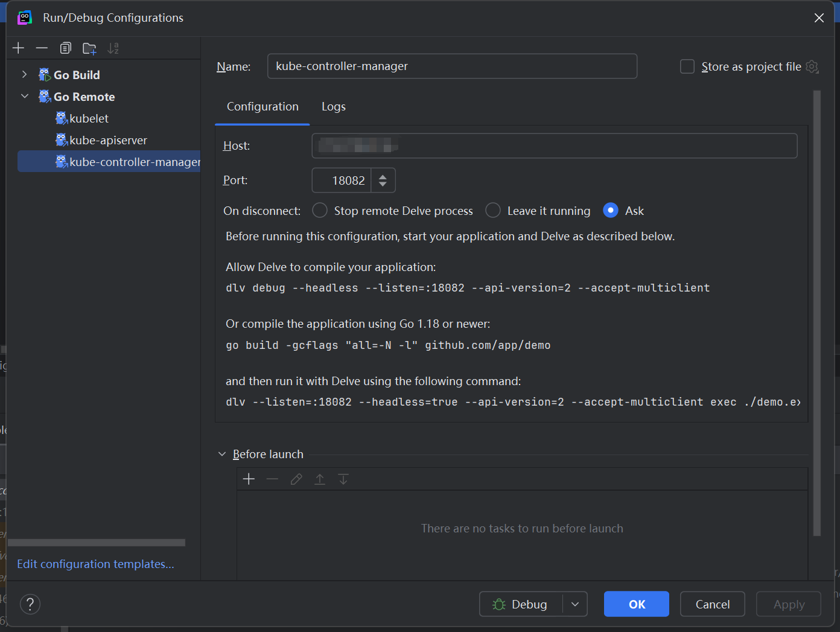Collapse the Go Remote configuration group

[24, 96]
